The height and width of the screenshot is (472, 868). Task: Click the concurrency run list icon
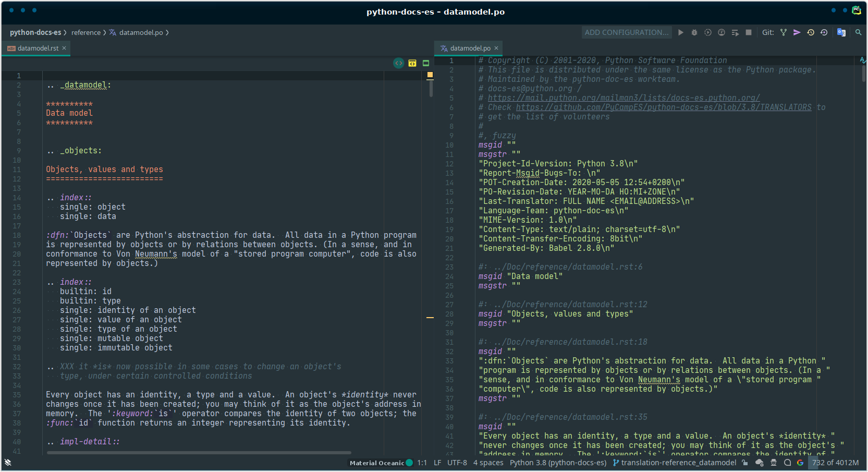735,32
